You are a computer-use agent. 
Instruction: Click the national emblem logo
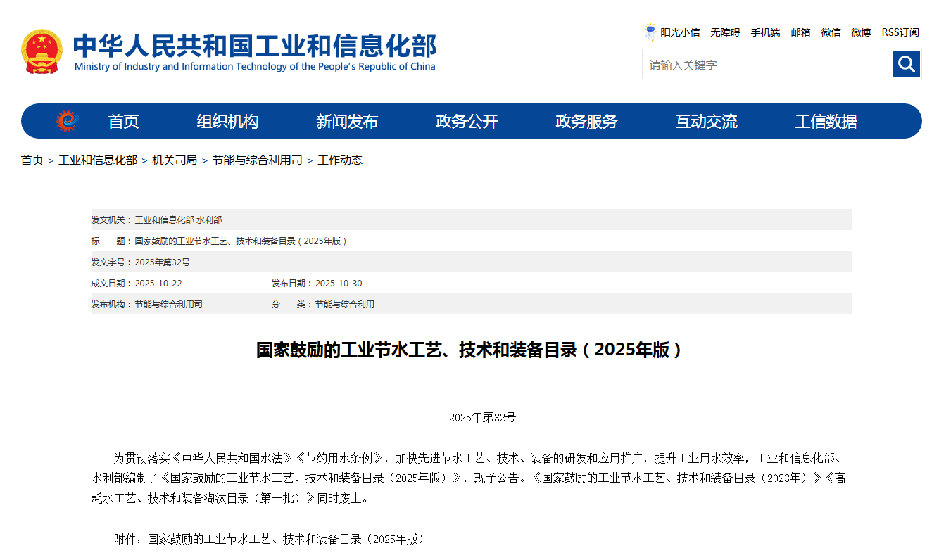[42, 51]
